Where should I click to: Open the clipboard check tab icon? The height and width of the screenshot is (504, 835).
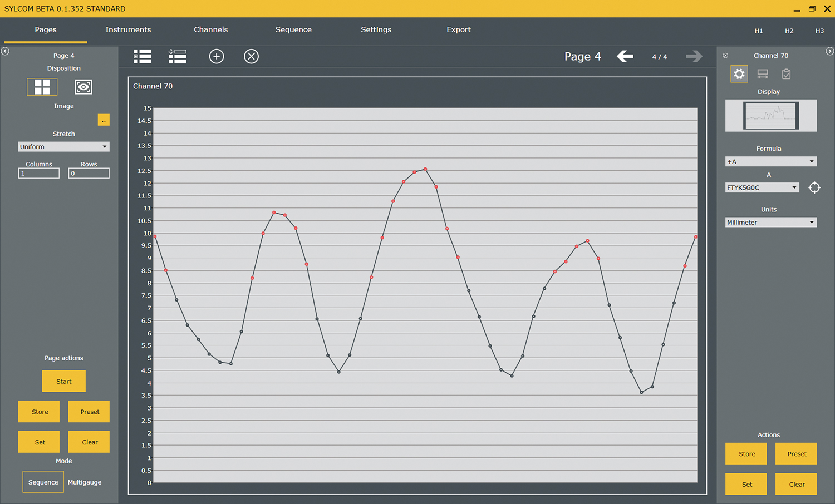(x=786, y=73)
